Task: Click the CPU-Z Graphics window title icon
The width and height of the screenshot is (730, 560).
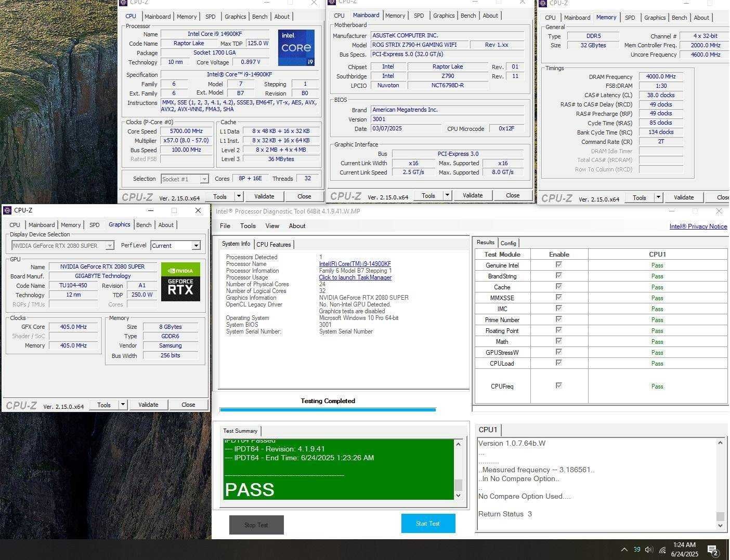Action: click(x=7, y=210)
